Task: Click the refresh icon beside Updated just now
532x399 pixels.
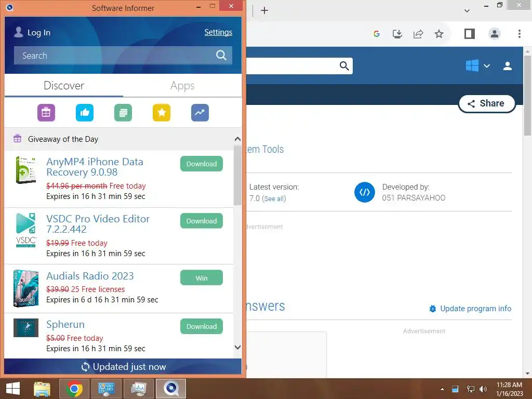Action: (85, 367)
